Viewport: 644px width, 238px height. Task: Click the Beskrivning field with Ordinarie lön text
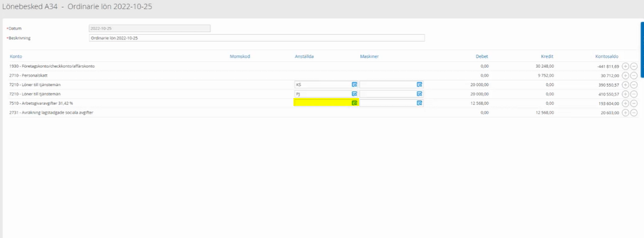tap(257, 38)
